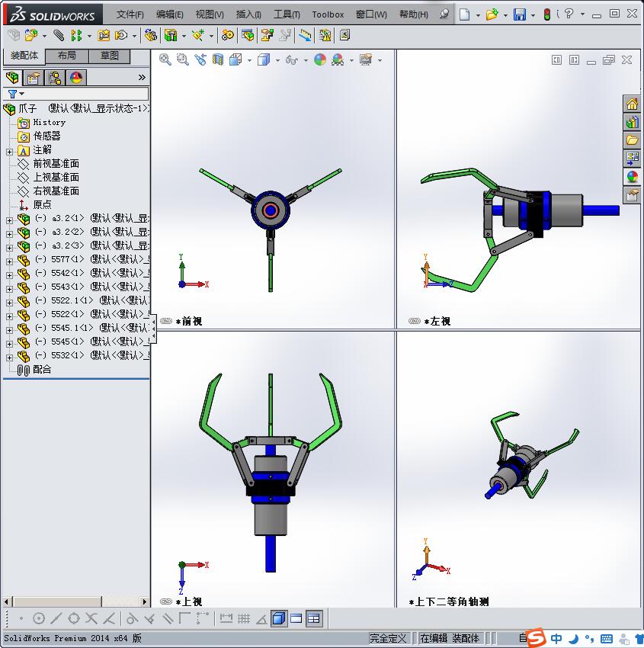Click the Assembly Features icon
The image size is (644, 648).
coord(171,36)
